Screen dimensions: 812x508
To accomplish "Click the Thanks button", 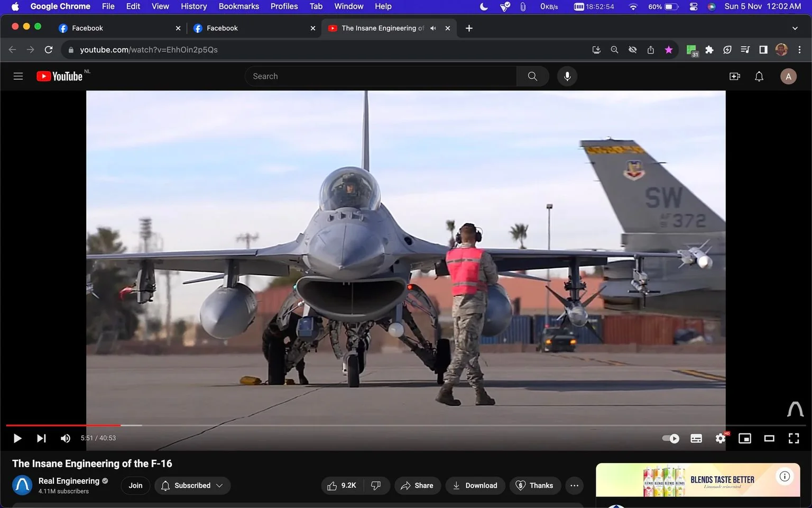I will (x=534, y=485).
